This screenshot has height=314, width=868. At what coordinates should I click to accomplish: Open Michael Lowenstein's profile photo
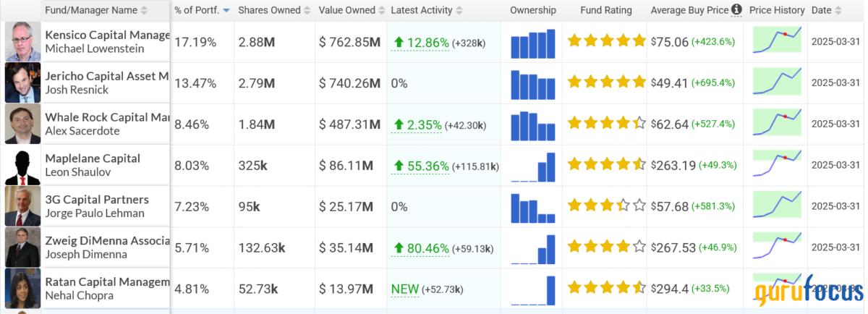(23, 42)
